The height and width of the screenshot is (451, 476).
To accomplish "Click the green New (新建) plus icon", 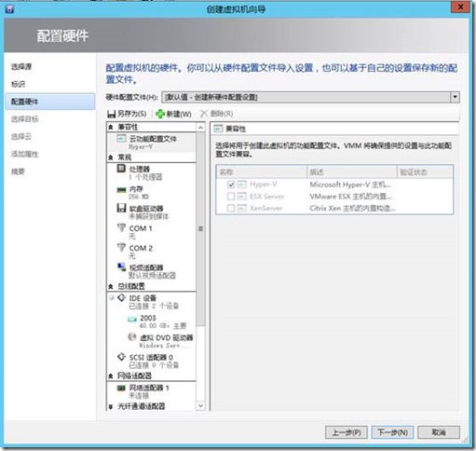I will coord(160,114).
